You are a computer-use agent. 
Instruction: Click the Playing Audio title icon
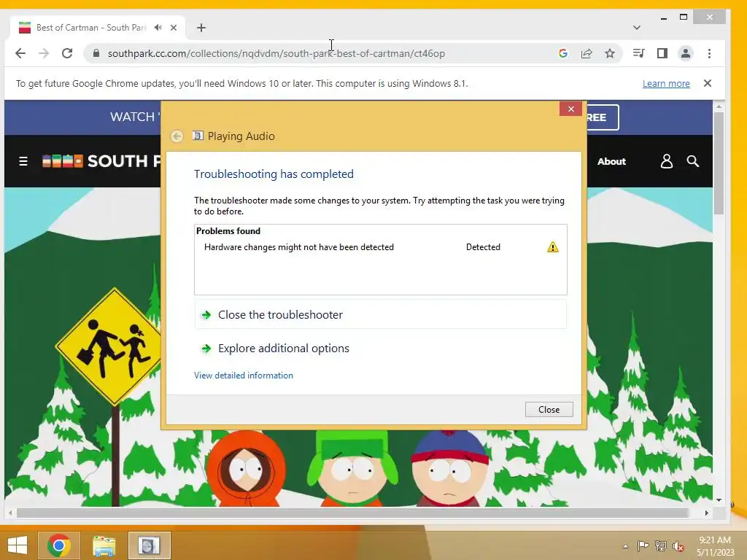pos(198,136)
